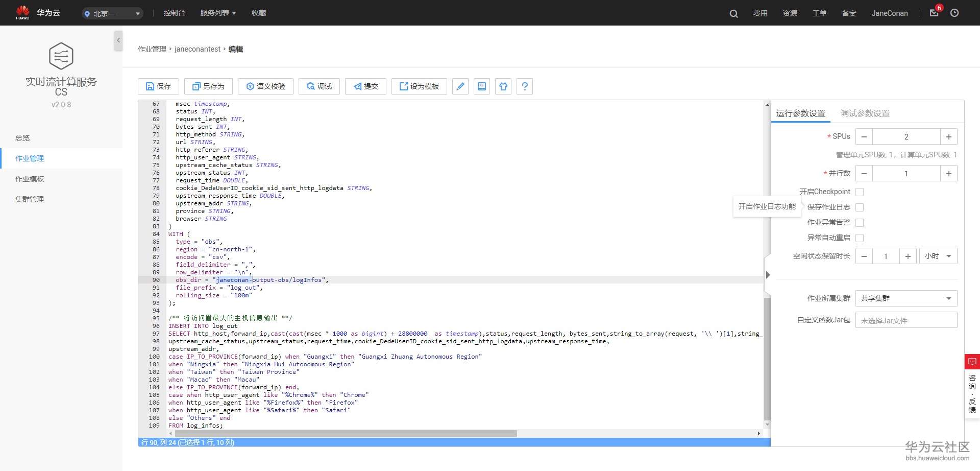Open the search icon in top bar

click(733, 13)
